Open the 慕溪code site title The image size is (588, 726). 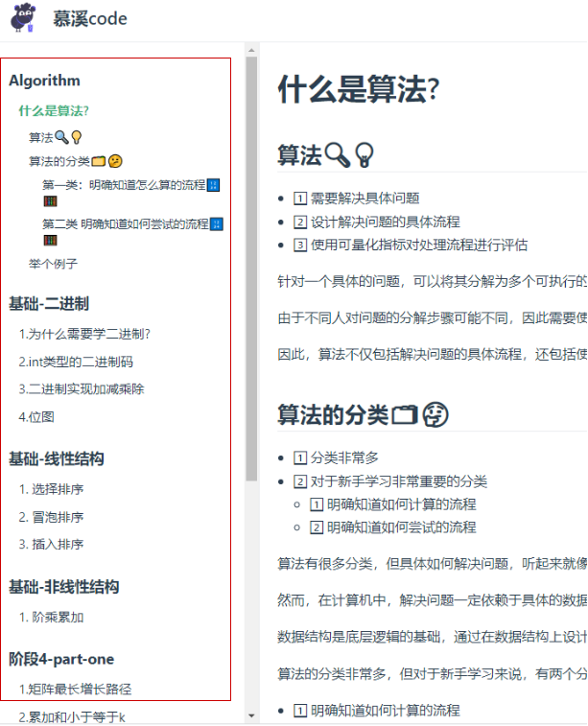coord(89,19)
